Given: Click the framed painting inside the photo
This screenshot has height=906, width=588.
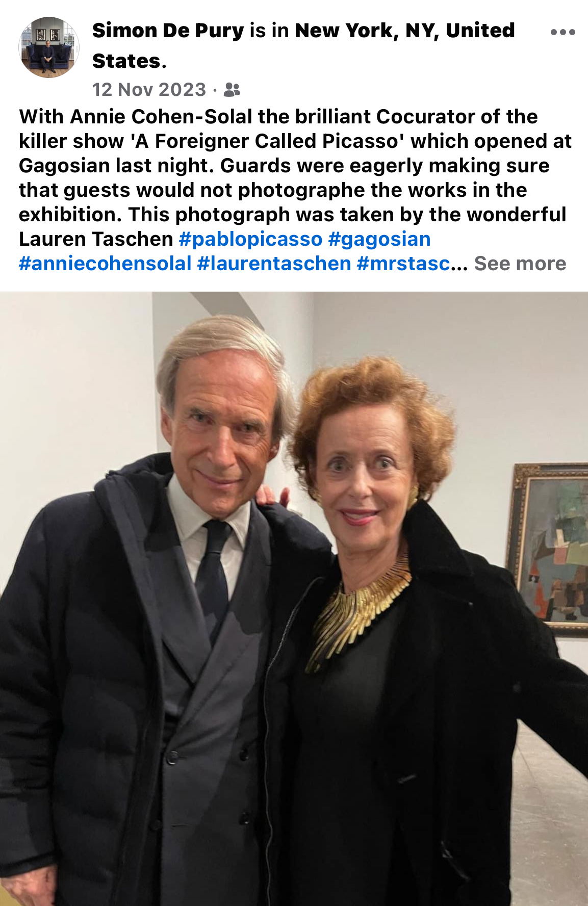Looking at the screenshot, I should point(548,549).
